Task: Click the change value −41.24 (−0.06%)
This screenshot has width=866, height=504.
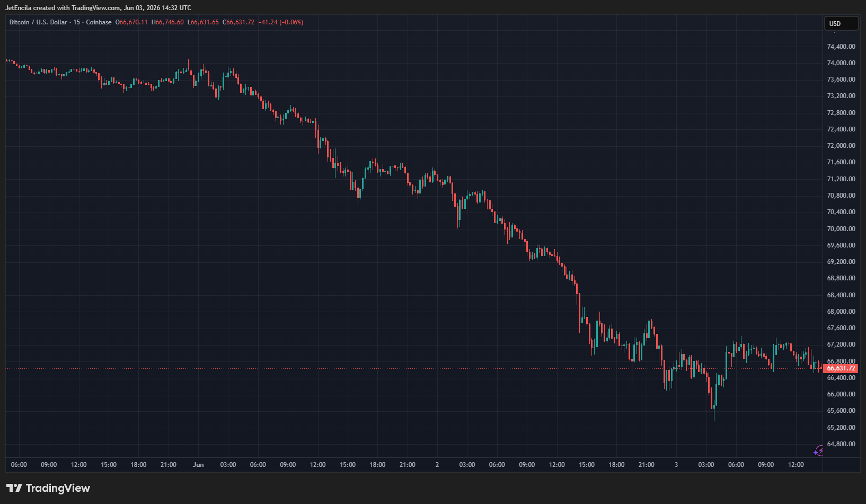Action: click(281, 22)
